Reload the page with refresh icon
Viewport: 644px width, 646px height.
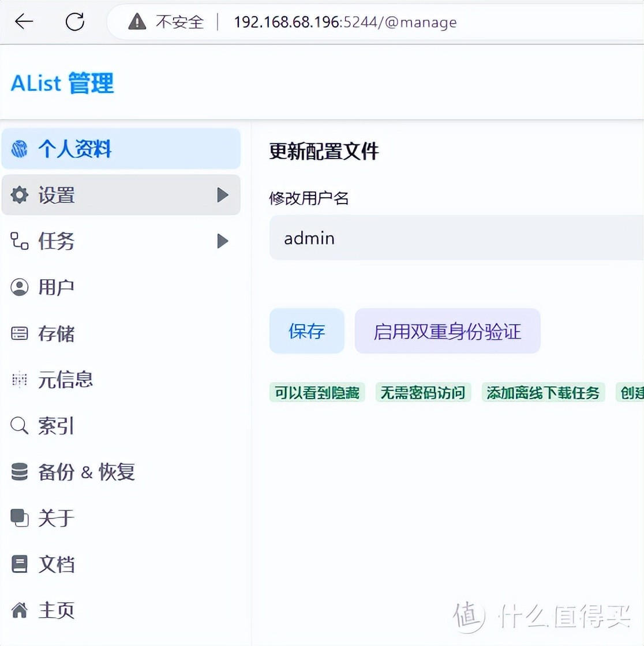click(x=75, y=21)
